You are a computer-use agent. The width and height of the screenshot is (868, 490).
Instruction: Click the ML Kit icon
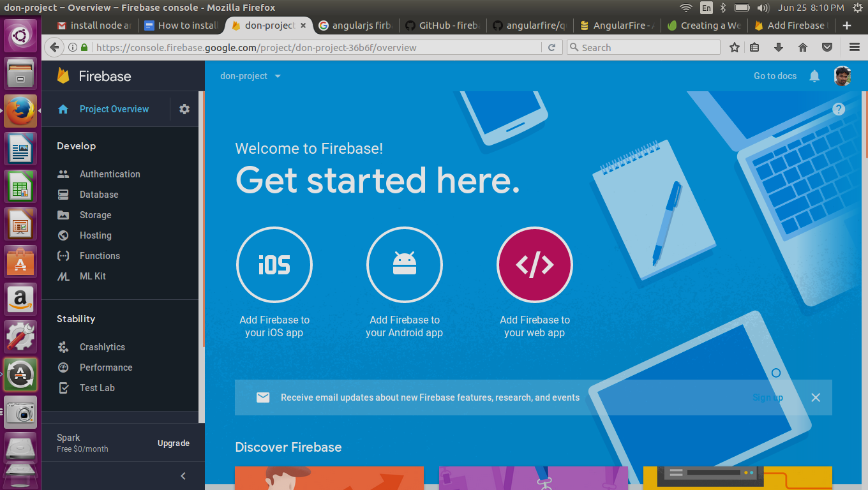click(x=63, y=276)
